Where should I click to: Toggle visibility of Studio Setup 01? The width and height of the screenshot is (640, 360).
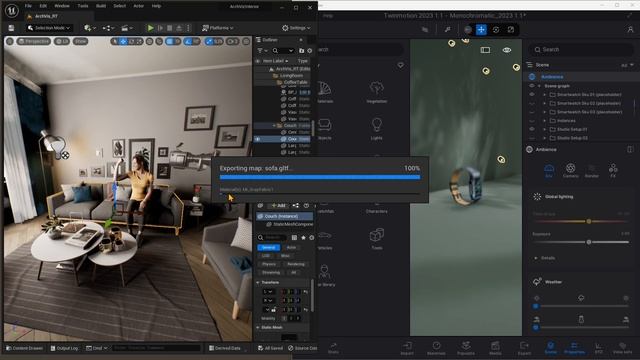coord(532,129)
